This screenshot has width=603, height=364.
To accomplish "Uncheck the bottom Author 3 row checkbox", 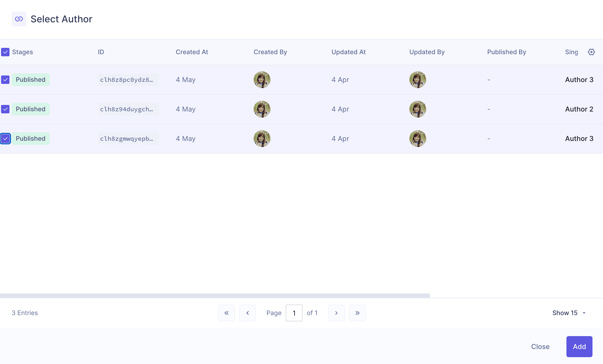I will [x=5, y=139].
